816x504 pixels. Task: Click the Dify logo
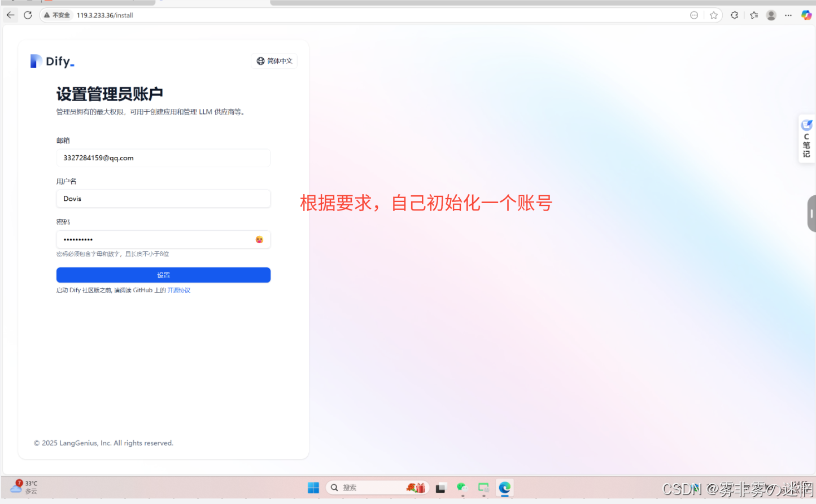(53, 61)
